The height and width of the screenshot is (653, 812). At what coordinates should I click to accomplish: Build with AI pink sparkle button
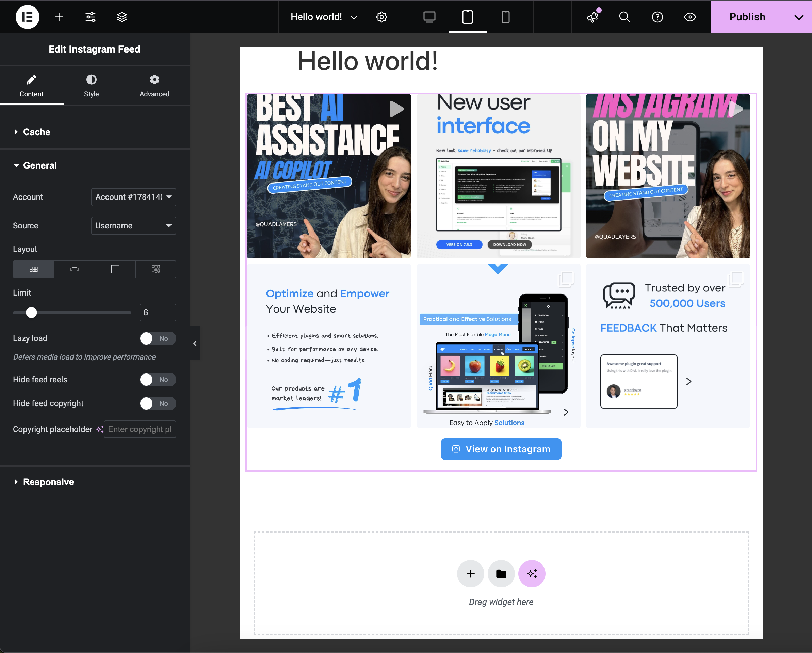pos(532,573)
